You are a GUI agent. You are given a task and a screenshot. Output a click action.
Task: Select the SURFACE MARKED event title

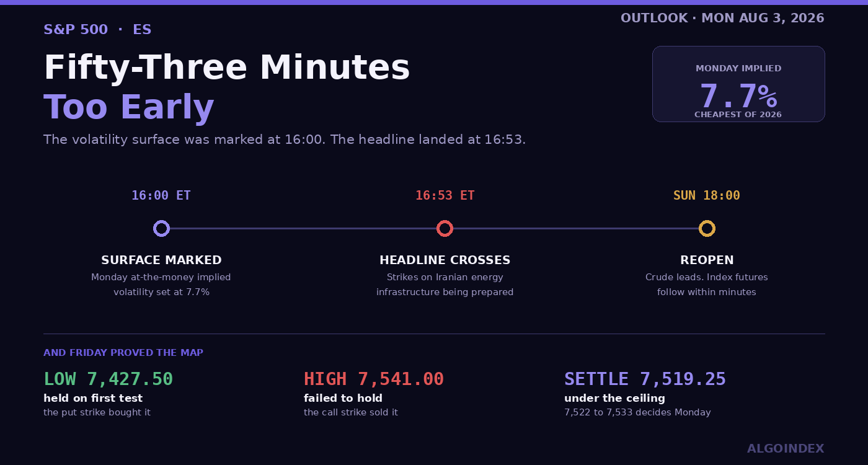(x=161, y=260)
